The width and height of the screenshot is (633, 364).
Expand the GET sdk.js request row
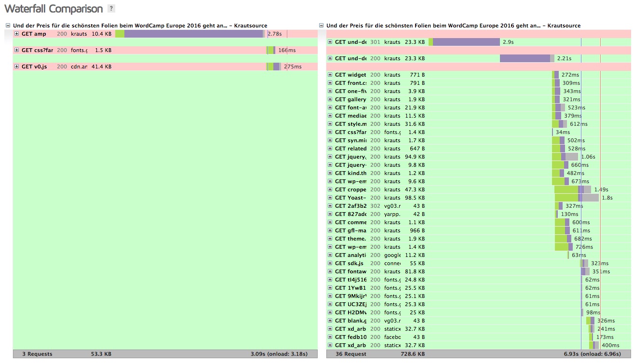pos(330,263)
